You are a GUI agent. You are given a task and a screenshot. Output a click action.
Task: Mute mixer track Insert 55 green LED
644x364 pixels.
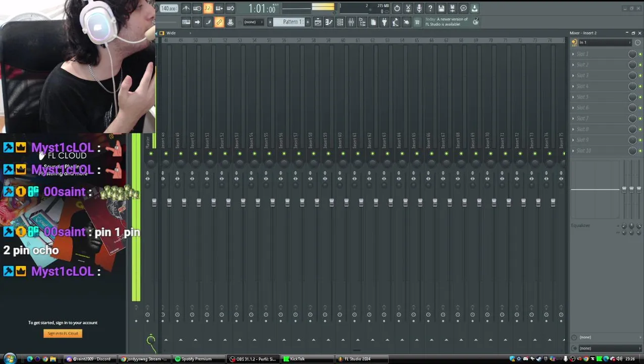[x=269, y=154]
